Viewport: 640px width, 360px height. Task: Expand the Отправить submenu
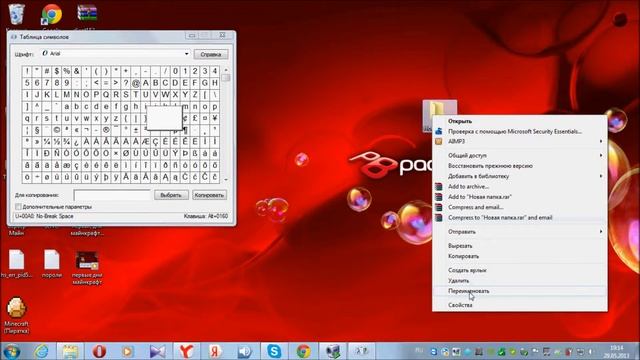(520, 232)
